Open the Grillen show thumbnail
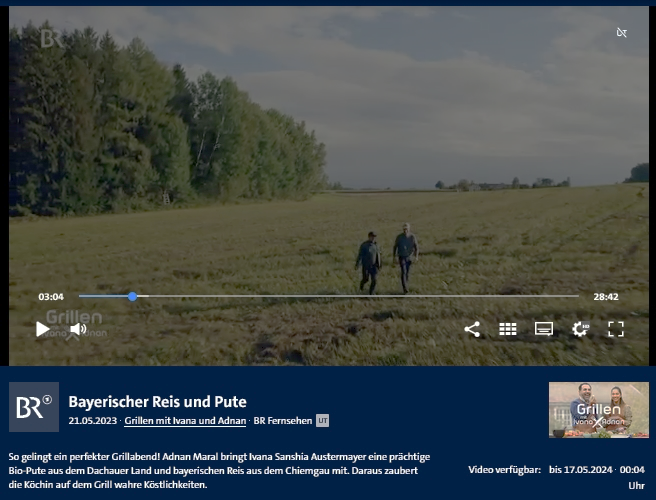 point(598,410)
